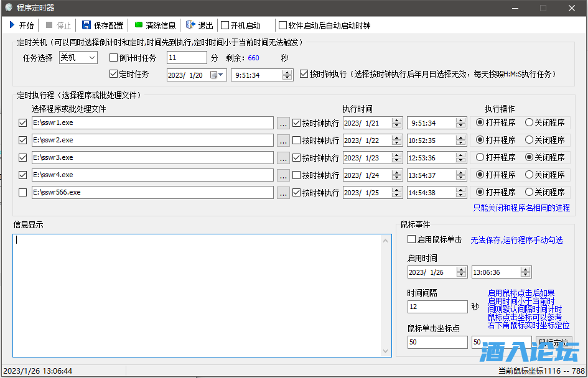This screenshot has height=378, width=588.
Task: Enable the 启用鼠标单击 checkbox
Action: [x=411, y=239]
